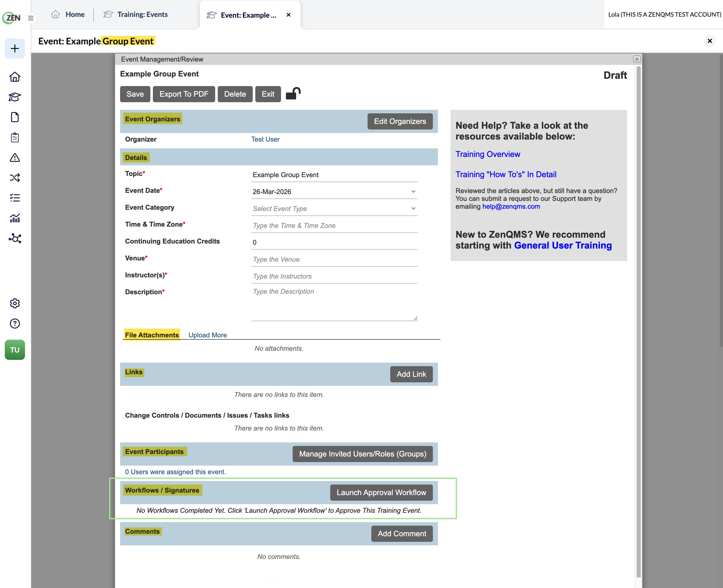Click the Exit button

pyautogui.click(x=268, y=94)
